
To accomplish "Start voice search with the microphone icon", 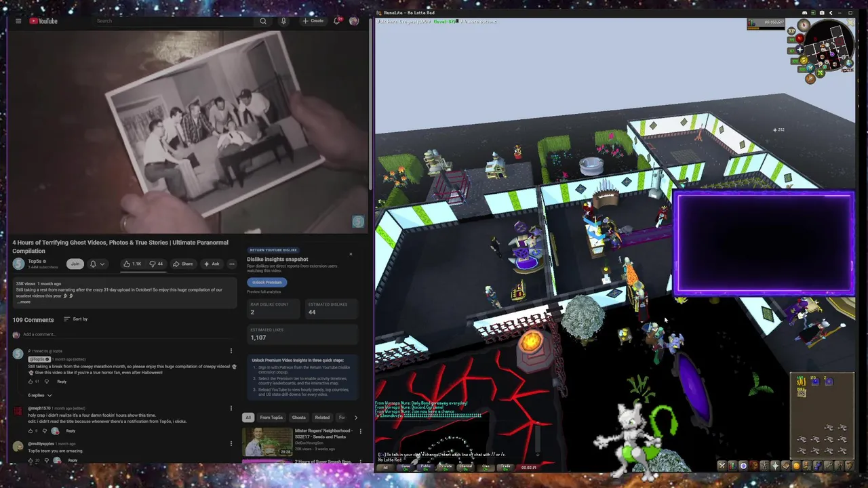I will (x=283, y=21).
